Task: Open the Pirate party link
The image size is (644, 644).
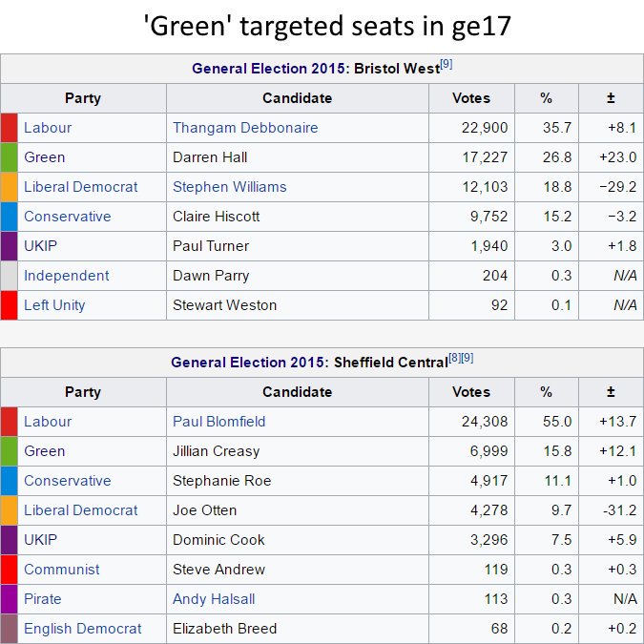Action: (x=42, y=599)
